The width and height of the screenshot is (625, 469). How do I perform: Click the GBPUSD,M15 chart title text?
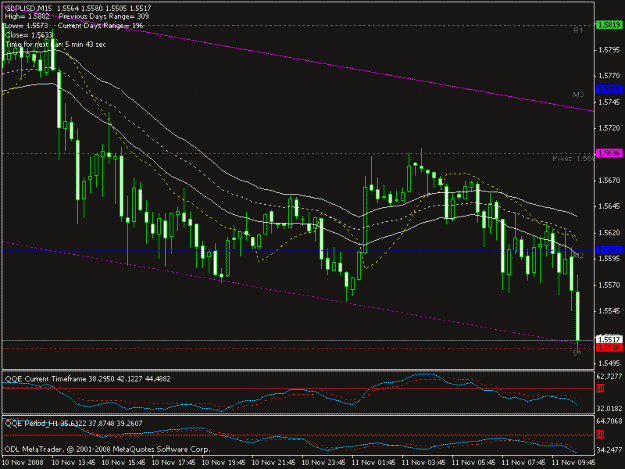28,8
